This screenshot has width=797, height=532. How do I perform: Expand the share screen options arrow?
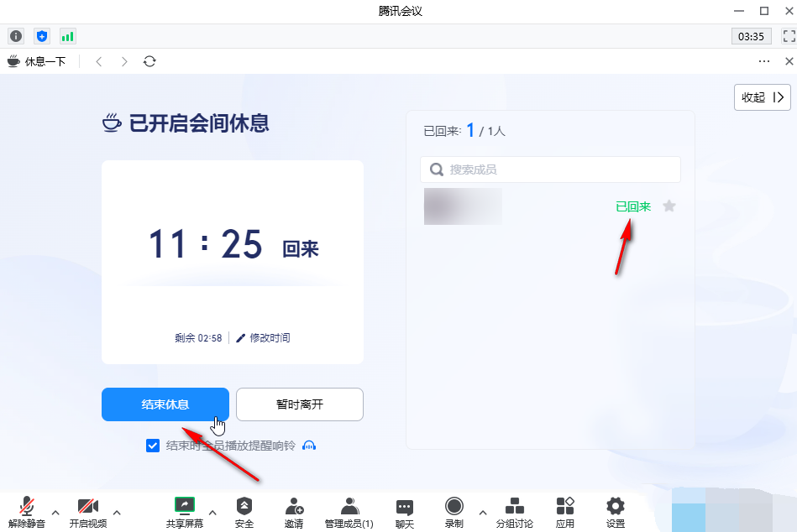[212, 512]
